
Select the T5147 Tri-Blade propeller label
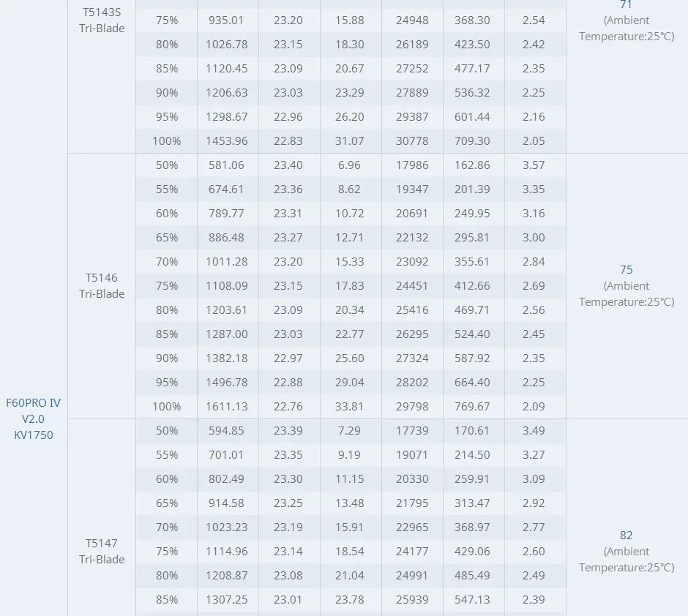(x=102, y=551)
